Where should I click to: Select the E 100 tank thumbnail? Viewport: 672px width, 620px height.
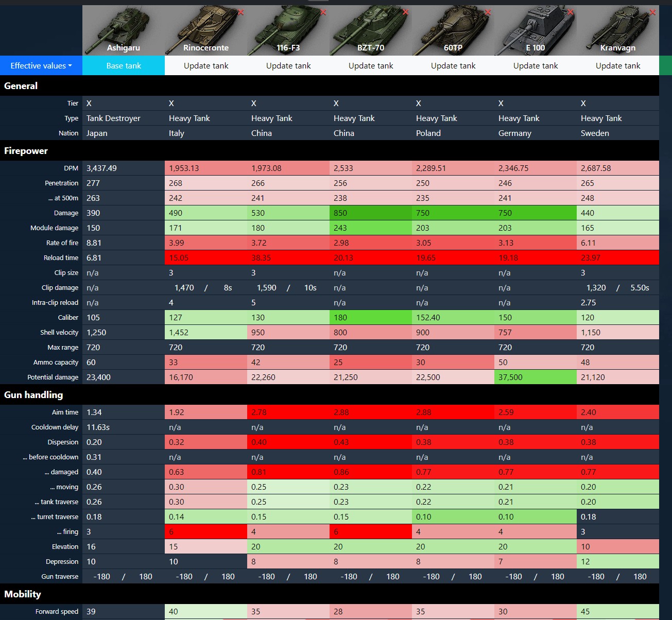click(536, 30)
